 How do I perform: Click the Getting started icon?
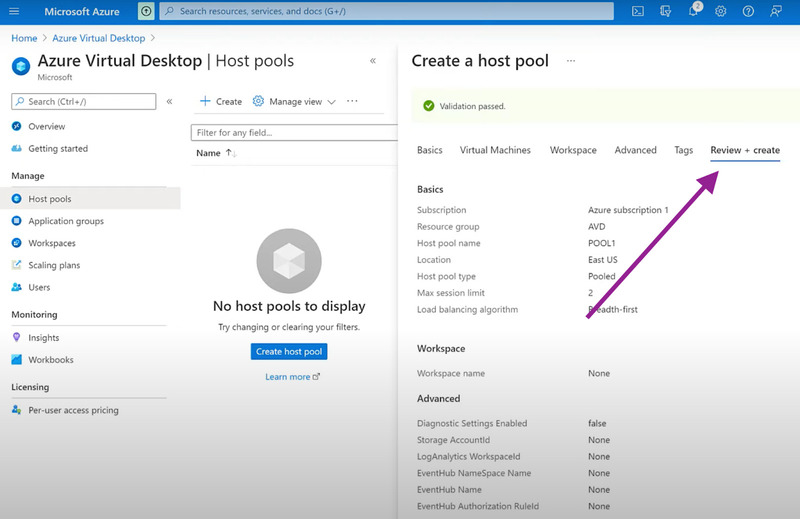click(17, 149)
